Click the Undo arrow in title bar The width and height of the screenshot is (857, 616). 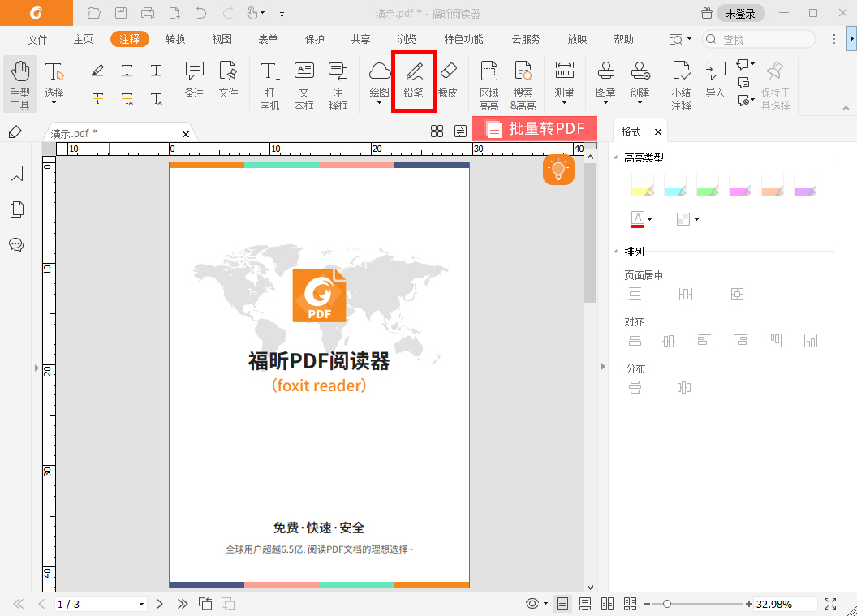point(201,13)
